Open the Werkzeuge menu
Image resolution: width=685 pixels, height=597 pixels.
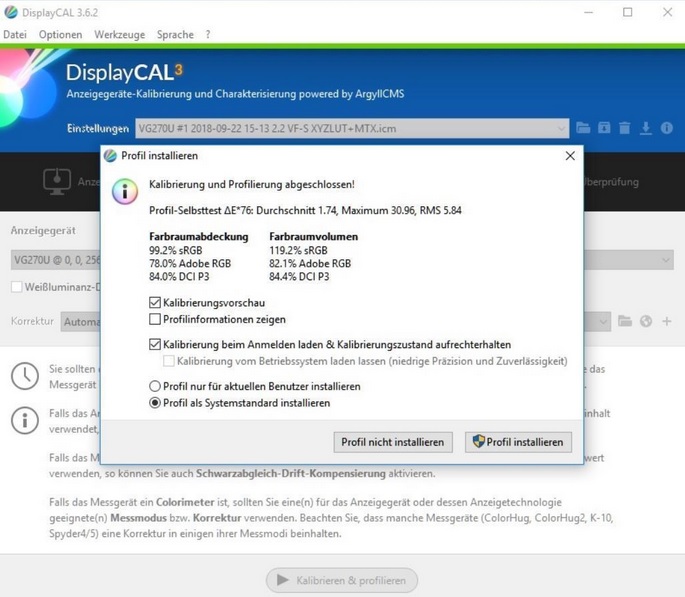tap(119, 35)
